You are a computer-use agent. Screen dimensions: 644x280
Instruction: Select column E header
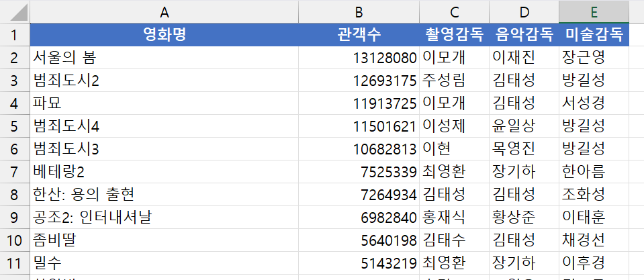click(594, 12)
